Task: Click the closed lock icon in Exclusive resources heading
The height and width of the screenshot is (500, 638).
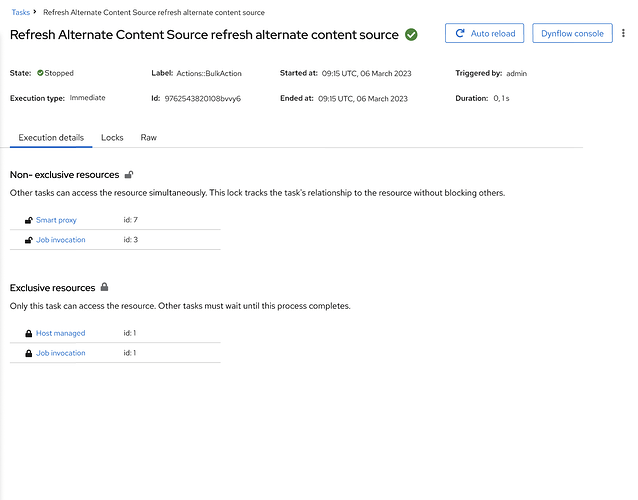Action: coord(105,288)
